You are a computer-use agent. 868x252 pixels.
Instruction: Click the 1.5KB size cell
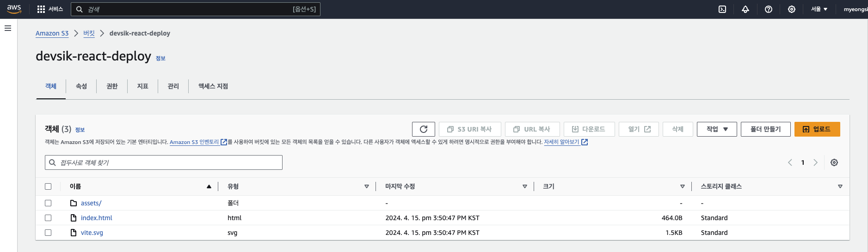click(x=674, y=233)
